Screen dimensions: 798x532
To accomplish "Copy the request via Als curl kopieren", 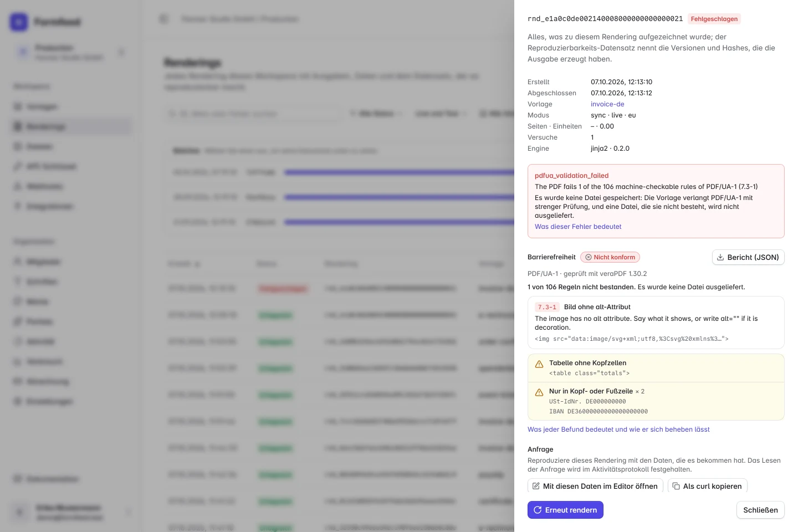I will (x=707, y=486).
